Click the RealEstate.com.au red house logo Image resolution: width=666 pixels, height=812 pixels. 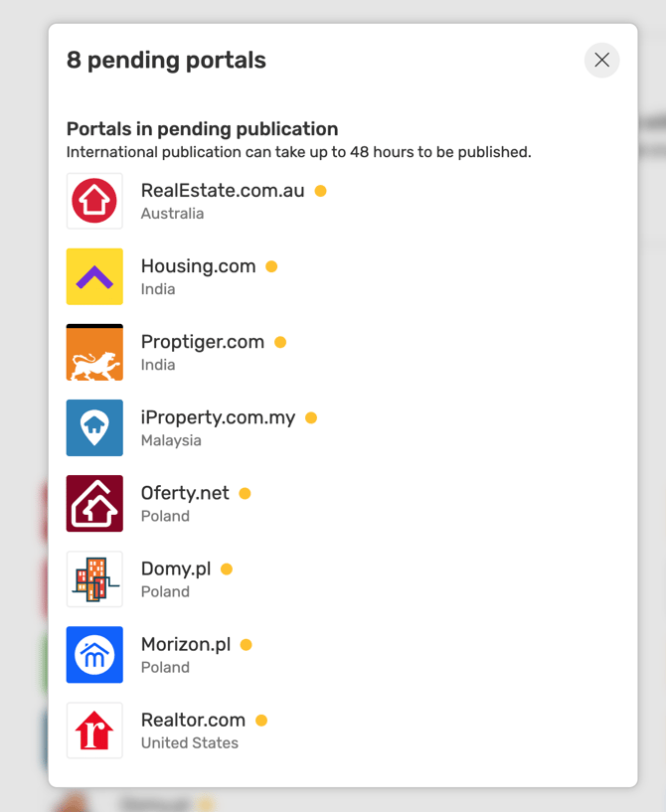pyautogui.click(x=94, y=201)
